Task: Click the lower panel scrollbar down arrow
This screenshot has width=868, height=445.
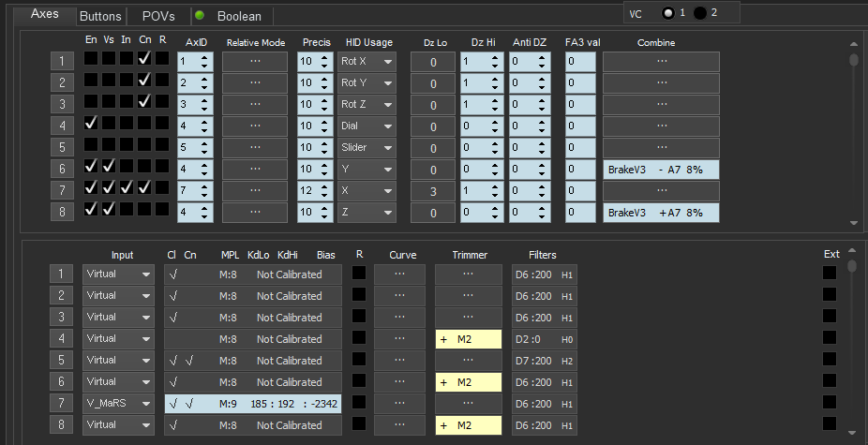Action: click(852, 432)
